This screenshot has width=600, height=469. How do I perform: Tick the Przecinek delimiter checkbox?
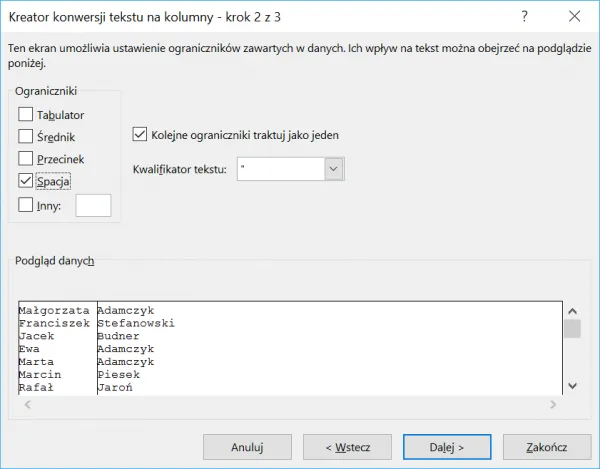coord(26,158)
